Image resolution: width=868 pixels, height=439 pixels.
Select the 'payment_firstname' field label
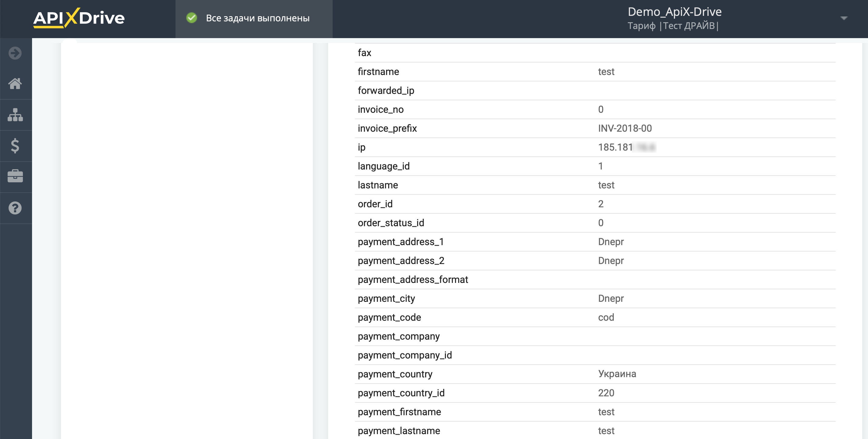(400, 412)
